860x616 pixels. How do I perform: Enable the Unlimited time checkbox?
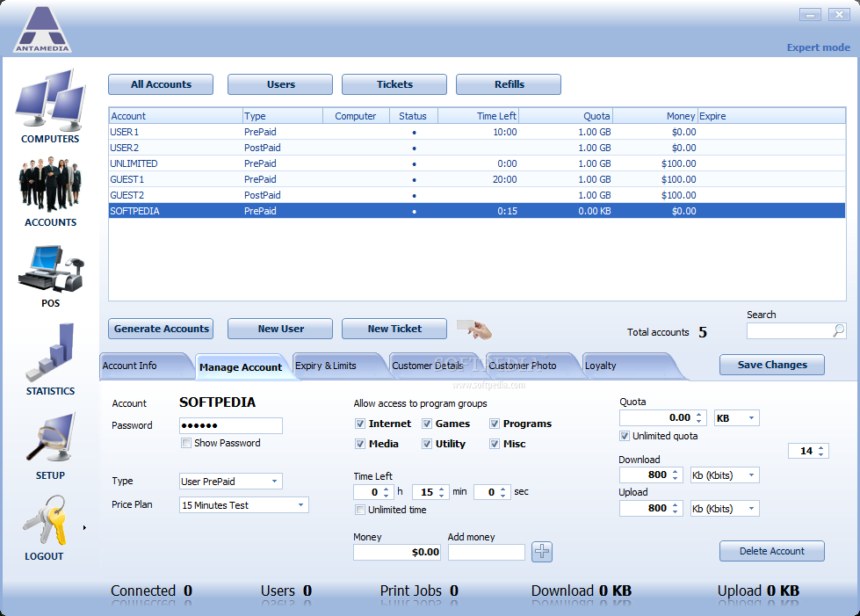[360, 510]
